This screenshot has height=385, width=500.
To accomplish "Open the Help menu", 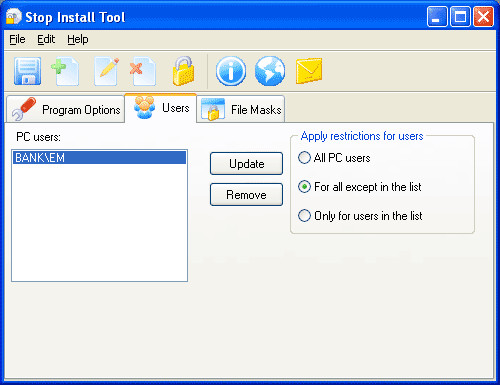I will 78,39.
